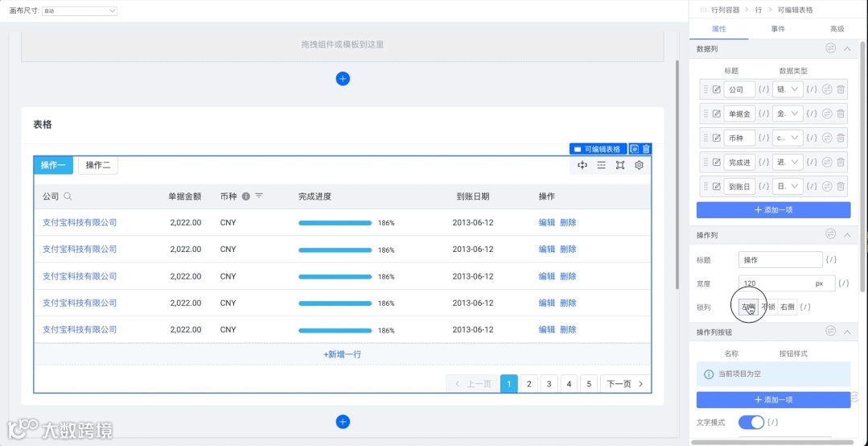Collapse the 数据列 section
The image size is (868, 446).
(847, 49)
